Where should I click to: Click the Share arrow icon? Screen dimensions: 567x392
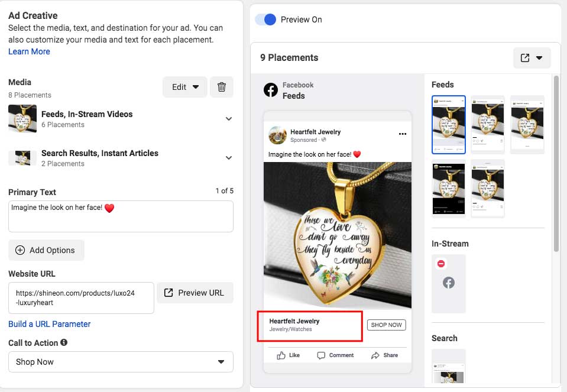click(x=375, y=355)
